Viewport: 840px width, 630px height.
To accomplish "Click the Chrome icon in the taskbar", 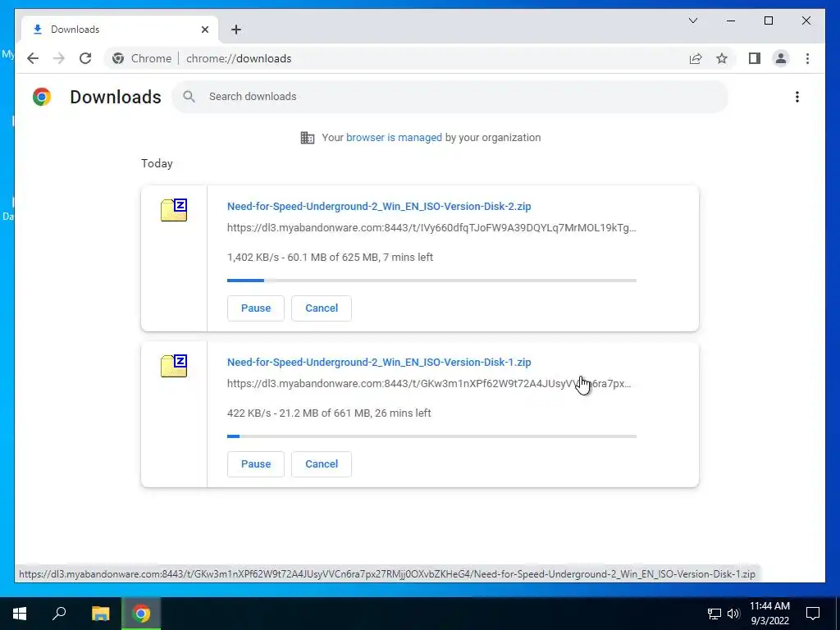I will [x=141, y=614].
